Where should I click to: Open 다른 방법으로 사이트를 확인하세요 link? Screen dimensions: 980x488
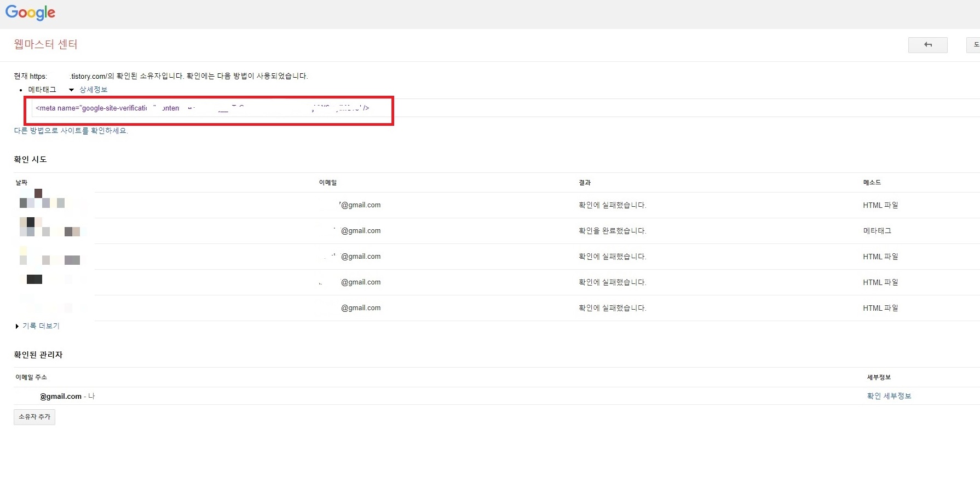tap(71, 131)
